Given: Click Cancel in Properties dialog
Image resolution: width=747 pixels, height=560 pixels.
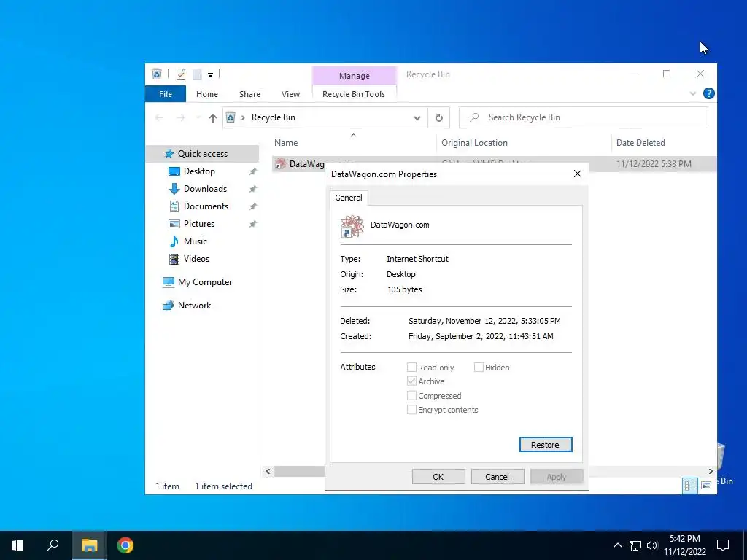Looking at the screenshot, I should (498, 477).
